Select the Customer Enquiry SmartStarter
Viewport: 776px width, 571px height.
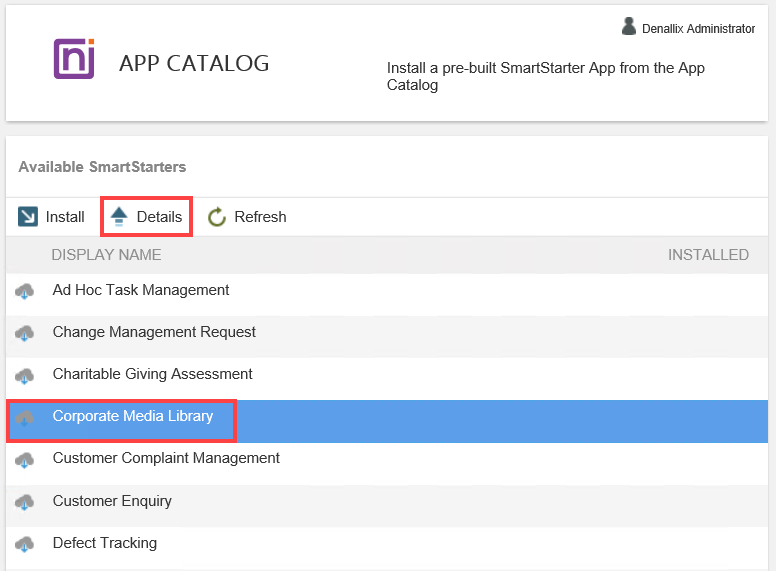tap(112, 501)
